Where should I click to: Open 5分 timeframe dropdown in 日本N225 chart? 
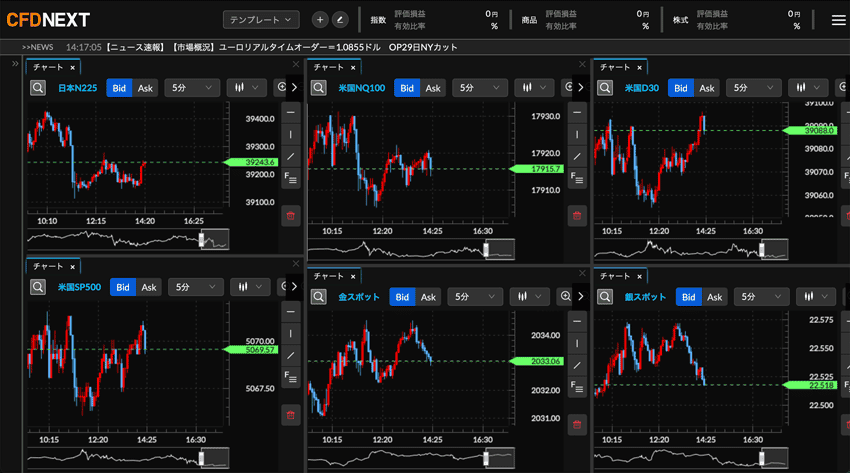[192, 88]
